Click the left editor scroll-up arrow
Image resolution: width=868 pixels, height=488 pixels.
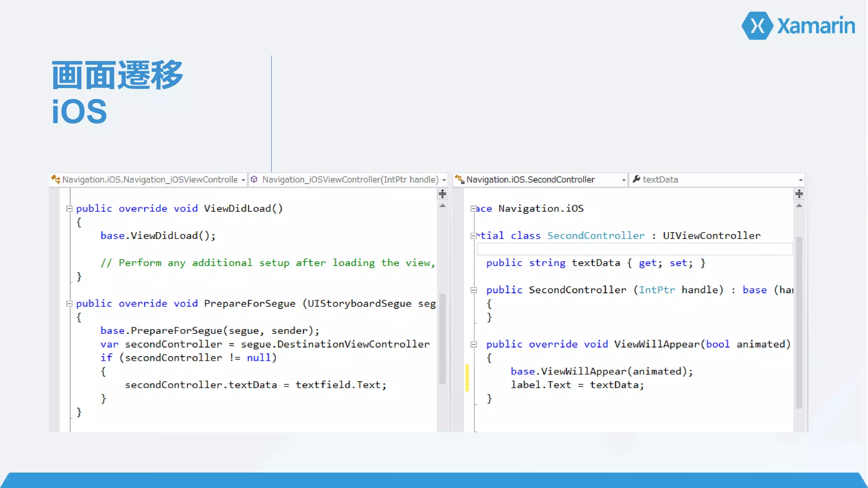click(442, 206)
